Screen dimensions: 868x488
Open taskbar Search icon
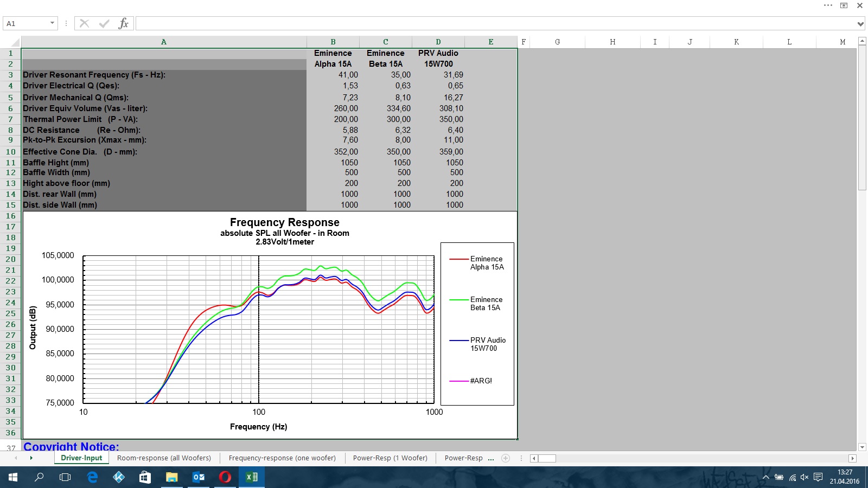[39, 477]
